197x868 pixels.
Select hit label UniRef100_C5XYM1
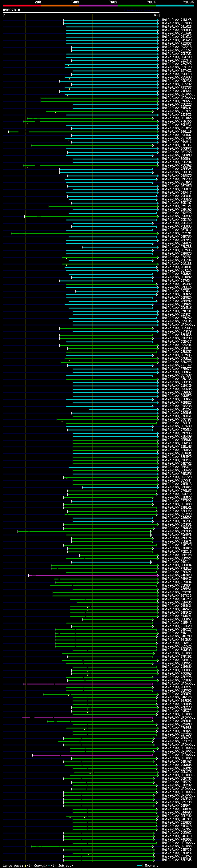coord(177,592)
